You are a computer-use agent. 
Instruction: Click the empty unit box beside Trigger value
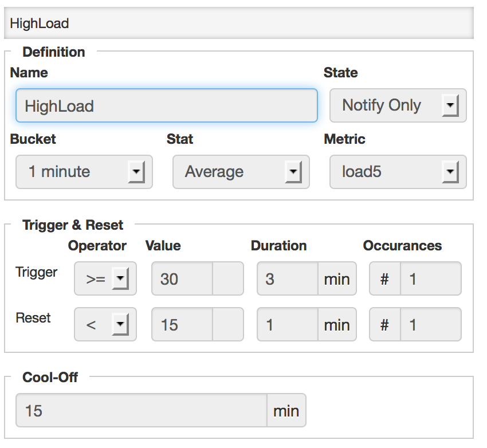[x=228, y=279]
